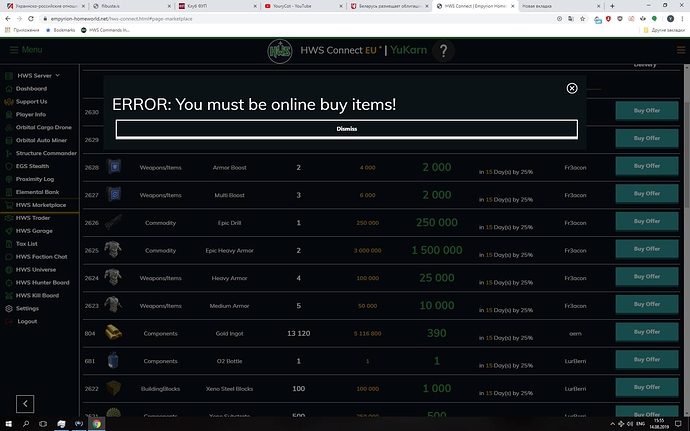This screenshot has height=431, width=690.
Task: Buy Offer for Gold Ingot
Action: 646,332
